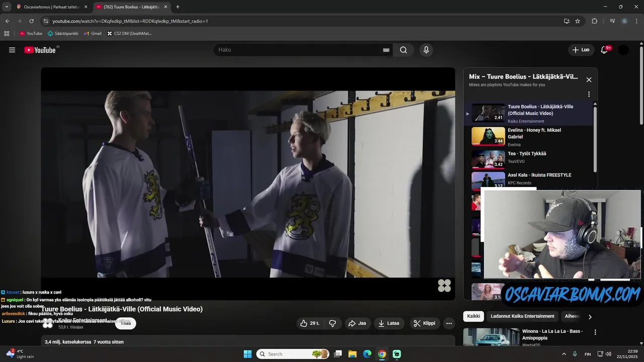Open Chrome three-dot menu
Screen dimensions: 644x362
pos(637,21)
